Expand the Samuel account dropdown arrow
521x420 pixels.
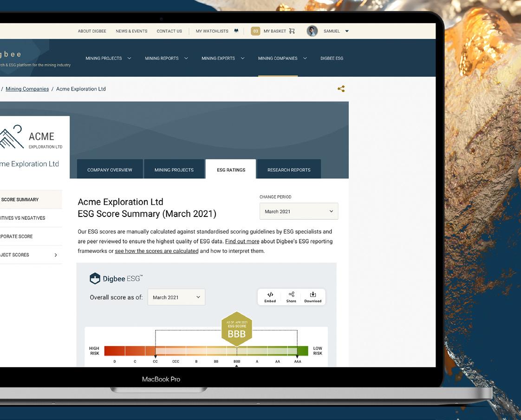click(347, 31)
